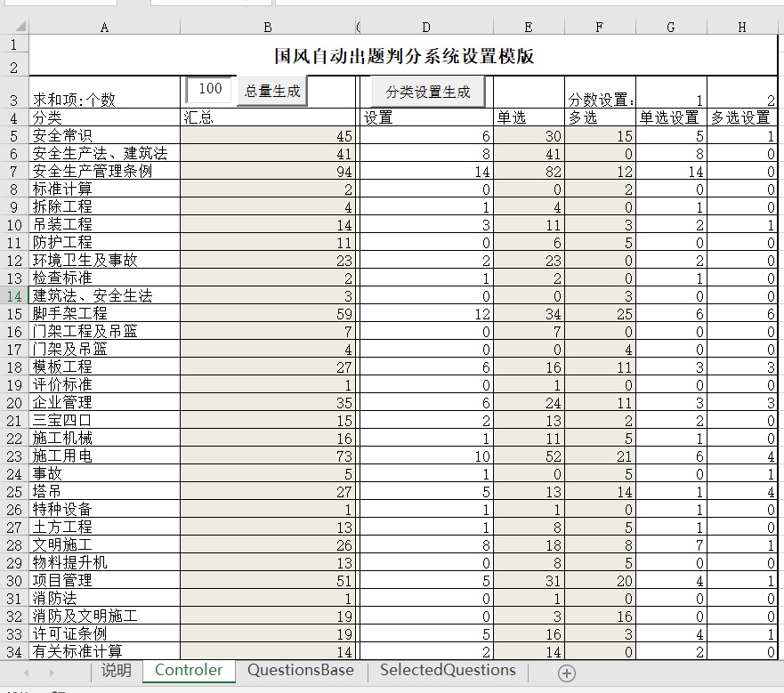Select cell 三宝四口

point(104,420)
